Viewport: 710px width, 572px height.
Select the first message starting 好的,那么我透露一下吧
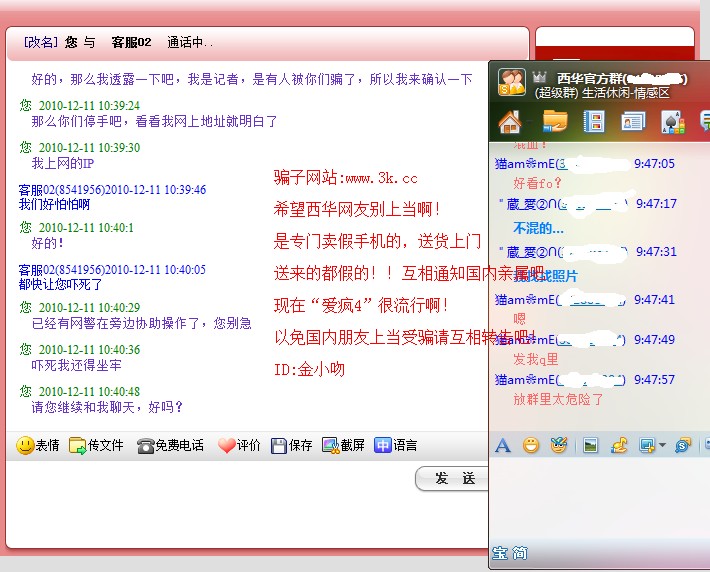click(252, 79)
